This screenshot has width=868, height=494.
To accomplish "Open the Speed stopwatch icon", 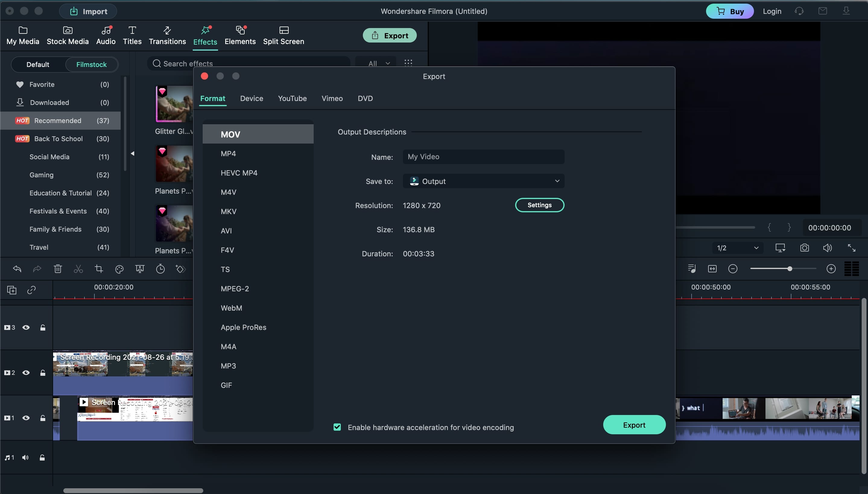I will click(160, 269).
